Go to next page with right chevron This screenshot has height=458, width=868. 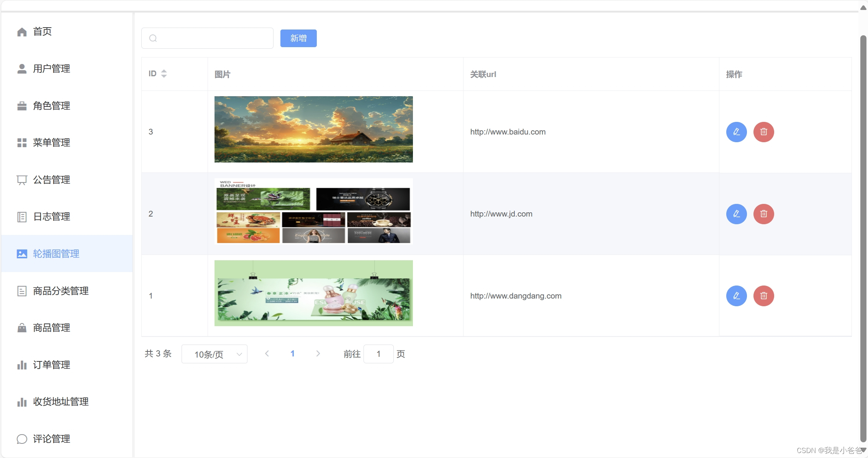click(318, 354)
